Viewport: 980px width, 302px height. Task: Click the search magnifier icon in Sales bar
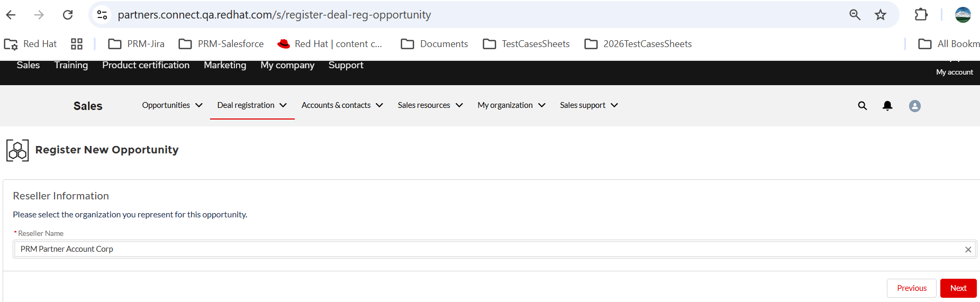[x=862, y=106]
